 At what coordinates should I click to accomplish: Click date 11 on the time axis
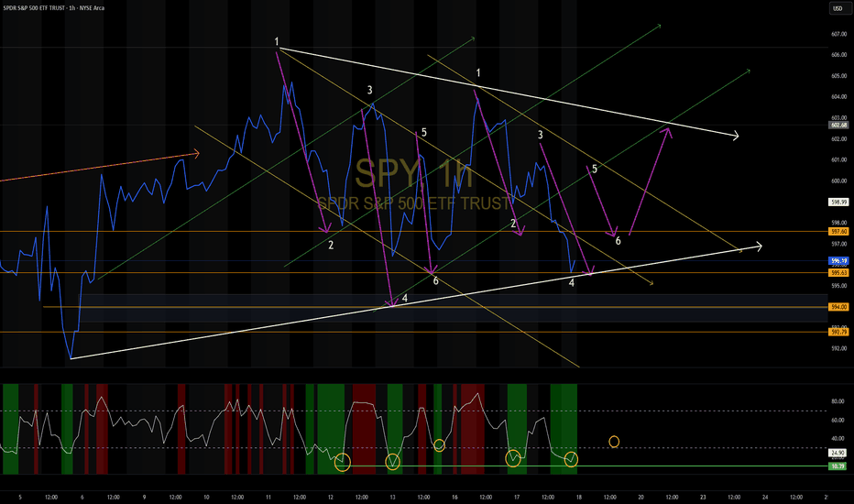pyautogui.click(x=268, y=497)
